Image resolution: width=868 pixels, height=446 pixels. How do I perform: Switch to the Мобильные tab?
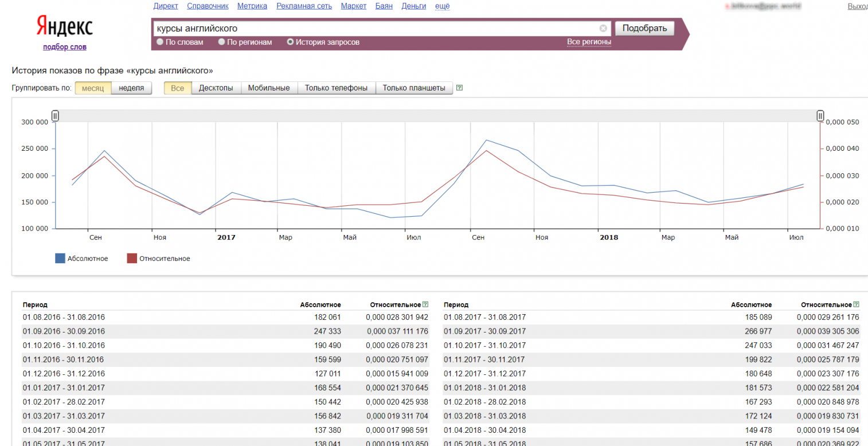click(269, 88)
